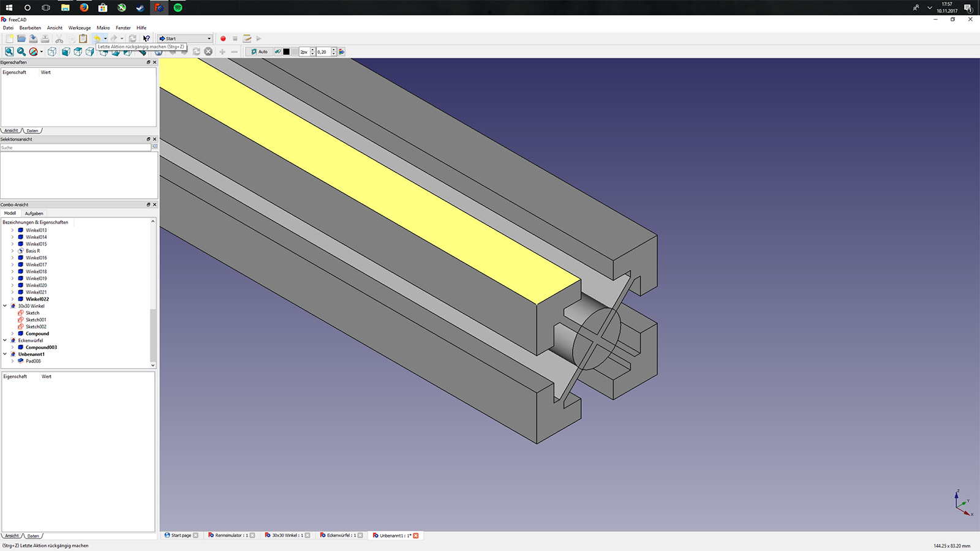The image size is (980, 551).
Task: Switch to axonometric view cube icon
Action: tap(52, 52)
